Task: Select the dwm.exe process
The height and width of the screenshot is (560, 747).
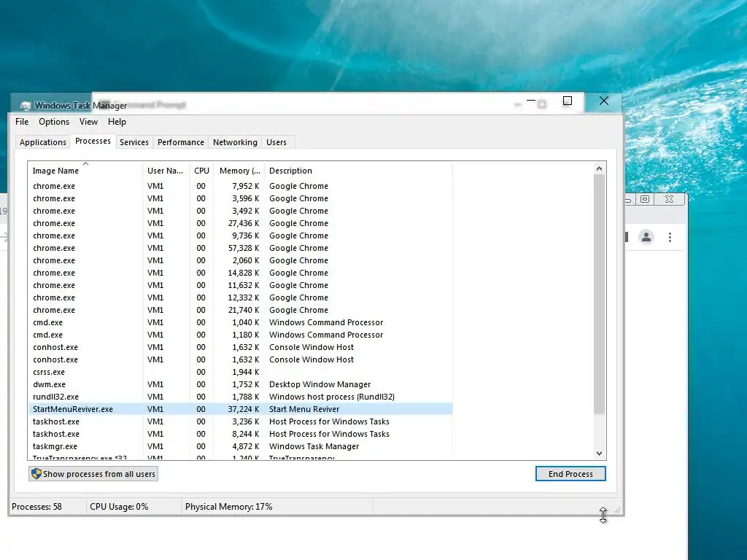Action: (x=240, y=384)
